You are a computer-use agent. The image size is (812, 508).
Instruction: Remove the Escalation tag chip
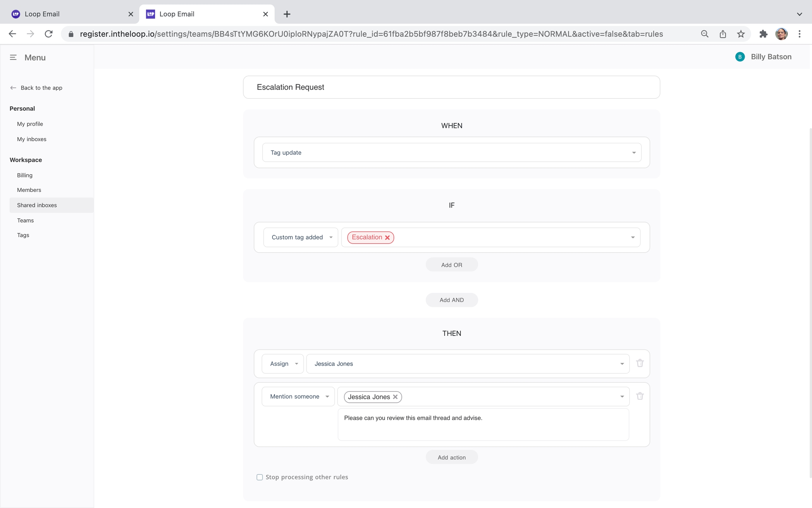tap(387, 237)
